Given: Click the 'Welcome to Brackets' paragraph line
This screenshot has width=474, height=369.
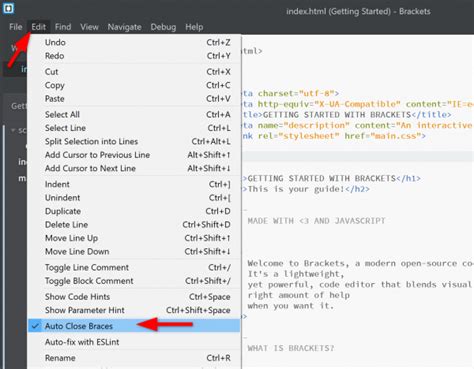Looking at the screenshot, I should tap(360, 263).
